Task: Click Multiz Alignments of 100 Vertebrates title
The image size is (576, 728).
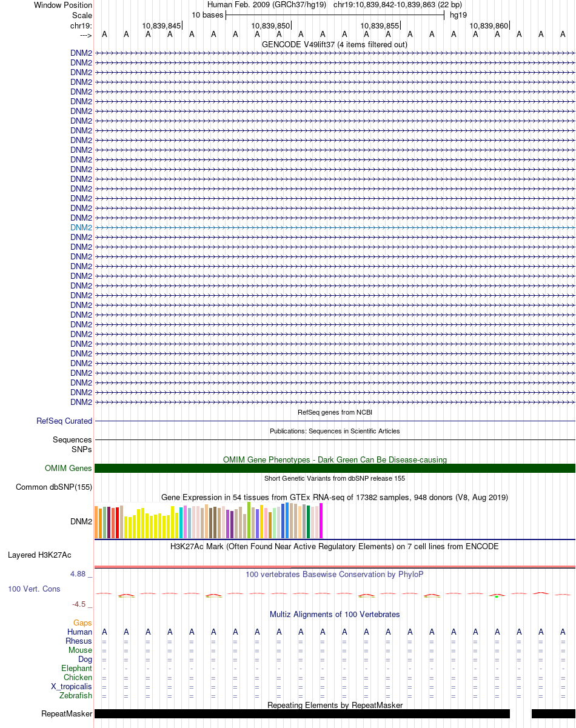Action: [x=335, y=614]
